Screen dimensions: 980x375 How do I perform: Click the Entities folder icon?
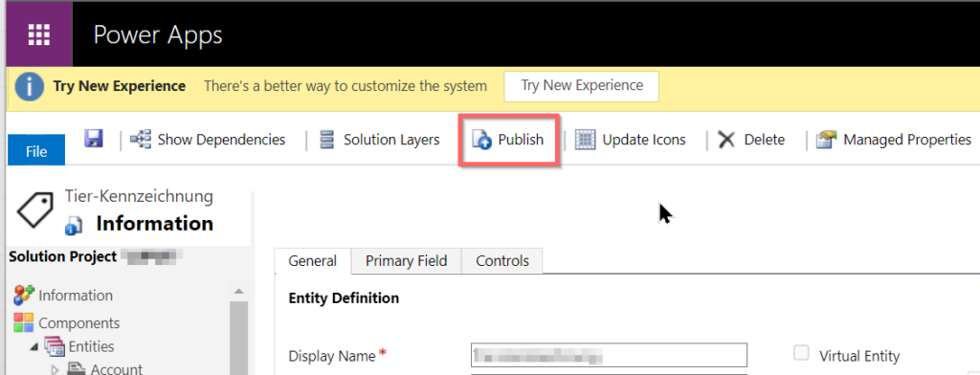click(x=55, y=346)
